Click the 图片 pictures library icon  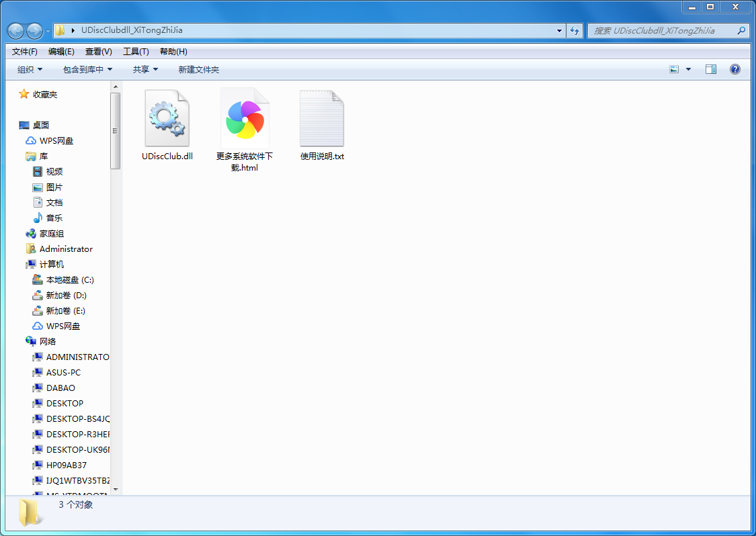click(38, 187)
